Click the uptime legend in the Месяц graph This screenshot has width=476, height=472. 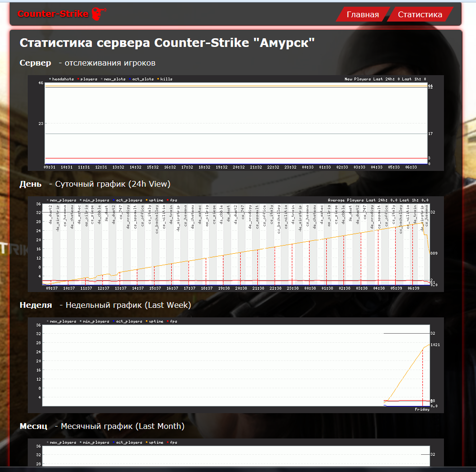tap(156, 442)
